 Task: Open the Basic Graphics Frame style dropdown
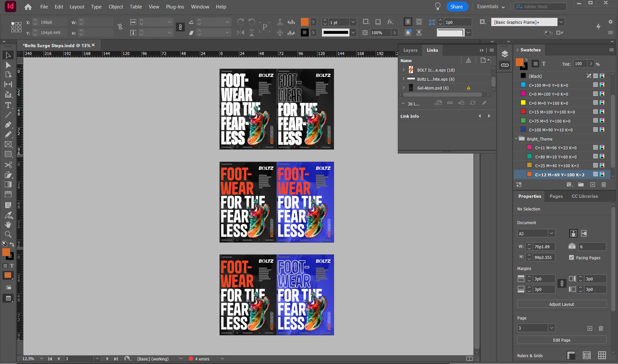[x=561, y=22]
